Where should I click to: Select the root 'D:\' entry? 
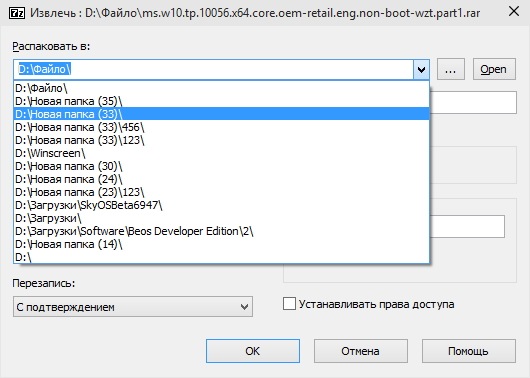[221, 257]
